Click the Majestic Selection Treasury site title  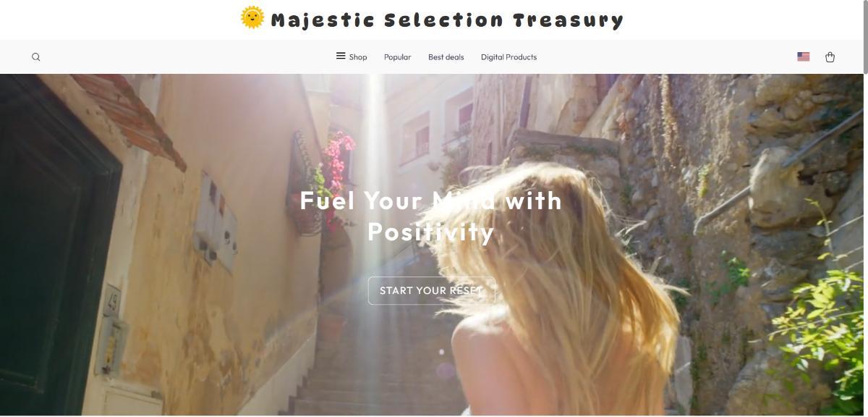click(447, 20)
